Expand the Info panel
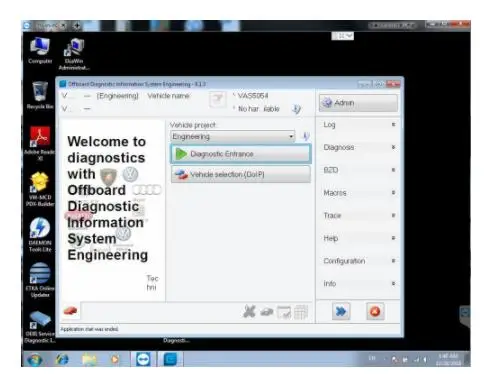487x383 pixels. pos(359,283)
